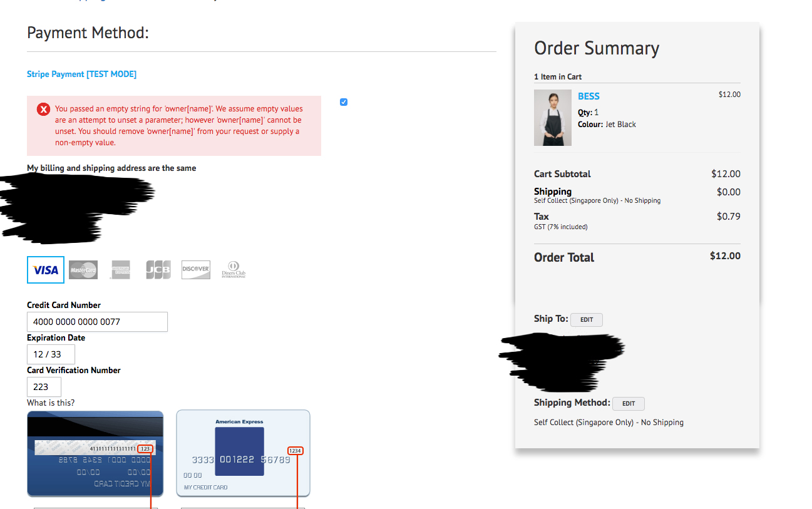The image size is (812, 509).
Task: Select the Visa card type icon
Action: pos(46,270)
